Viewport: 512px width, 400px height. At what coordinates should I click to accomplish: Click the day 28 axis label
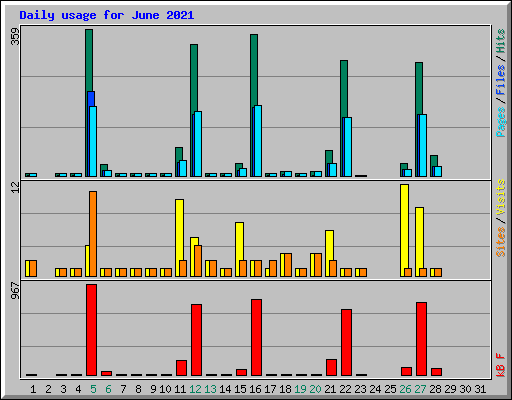pos(435,389)
